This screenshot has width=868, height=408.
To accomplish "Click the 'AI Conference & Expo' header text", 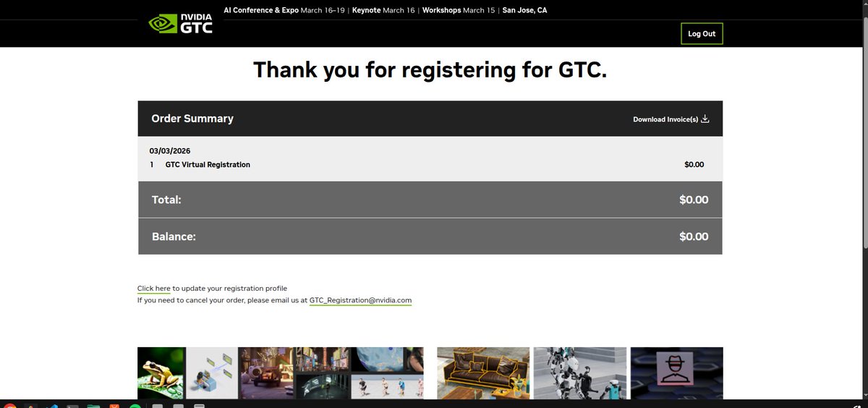I will pos(262,11).
